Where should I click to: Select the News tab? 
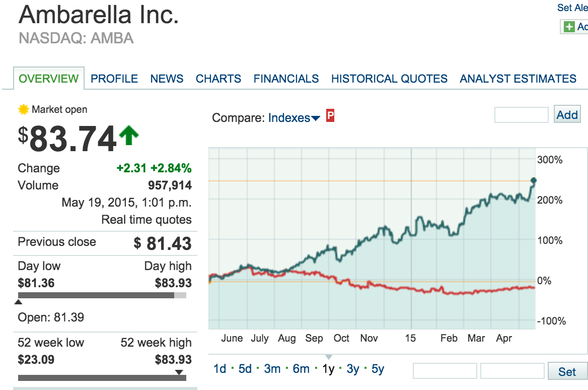pyautogui.click(x=167, y=79)
